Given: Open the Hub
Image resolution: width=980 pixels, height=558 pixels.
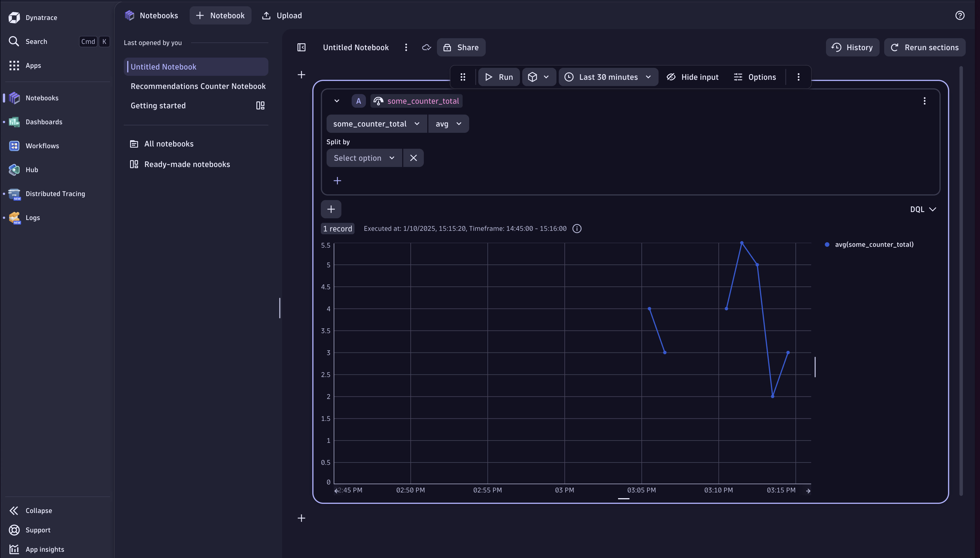Looking at the screenshot, I should tap(32, 169).
